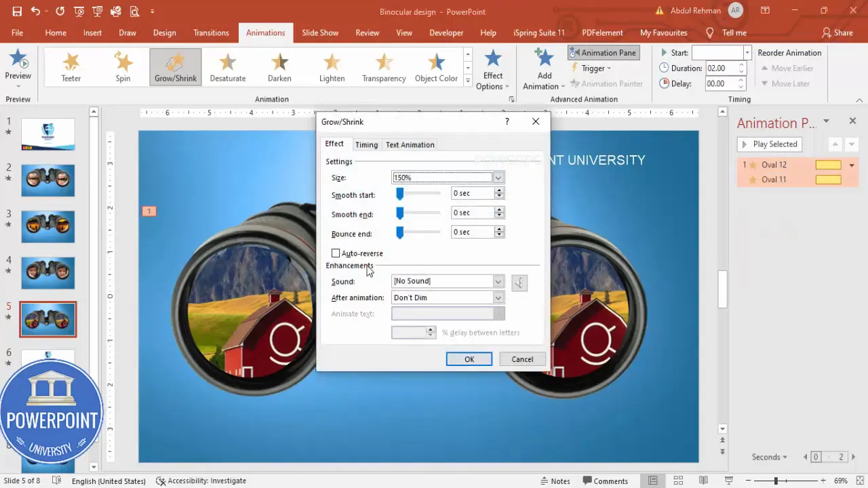Open the Start timing dropdown in ribbon
The image size is (868, 488).
747,52
